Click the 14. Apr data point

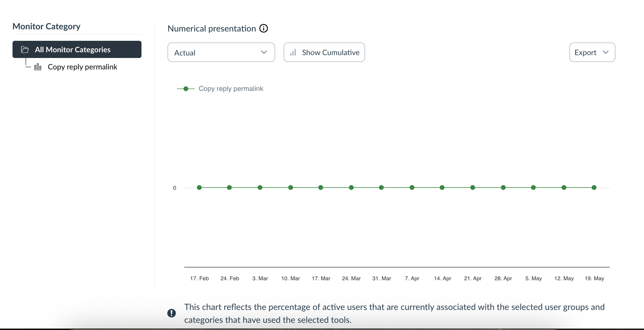pos(442,188)
